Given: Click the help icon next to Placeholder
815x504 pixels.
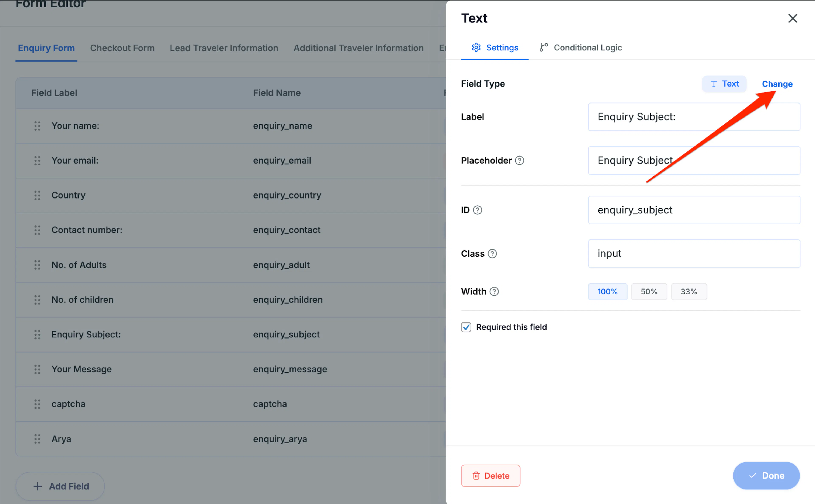Looking at the screenshot, I should [520, 161].
